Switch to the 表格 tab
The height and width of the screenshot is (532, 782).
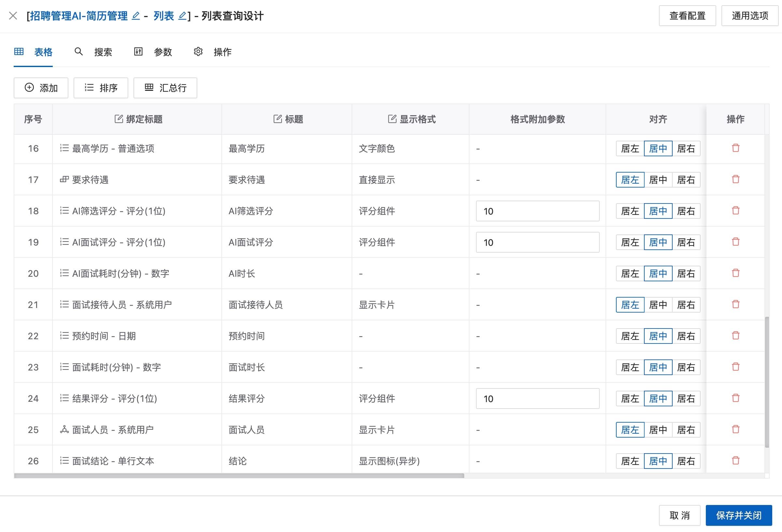[33, 52]
